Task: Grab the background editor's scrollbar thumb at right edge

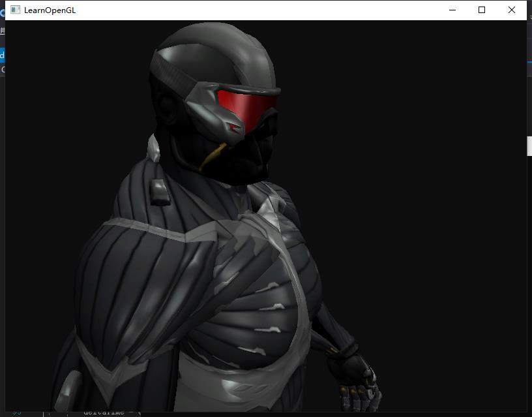Action: tap(529, 146)
